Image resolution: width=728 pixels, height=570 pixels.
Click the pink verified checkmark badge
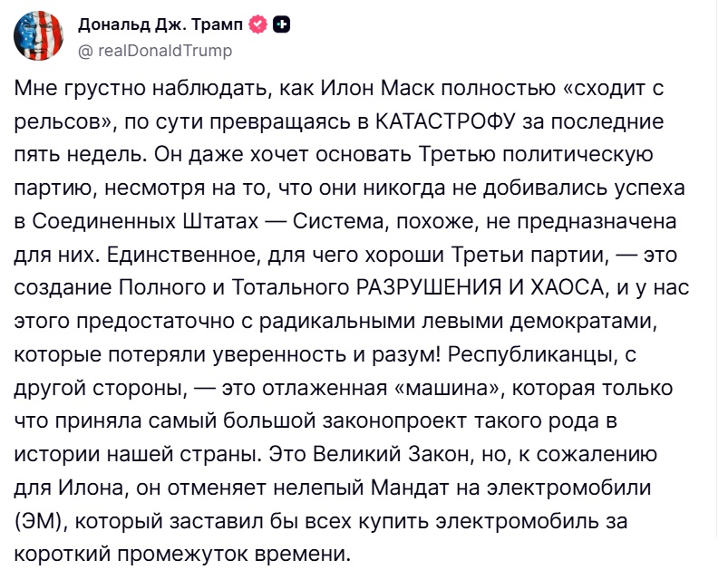coord(258,24)
